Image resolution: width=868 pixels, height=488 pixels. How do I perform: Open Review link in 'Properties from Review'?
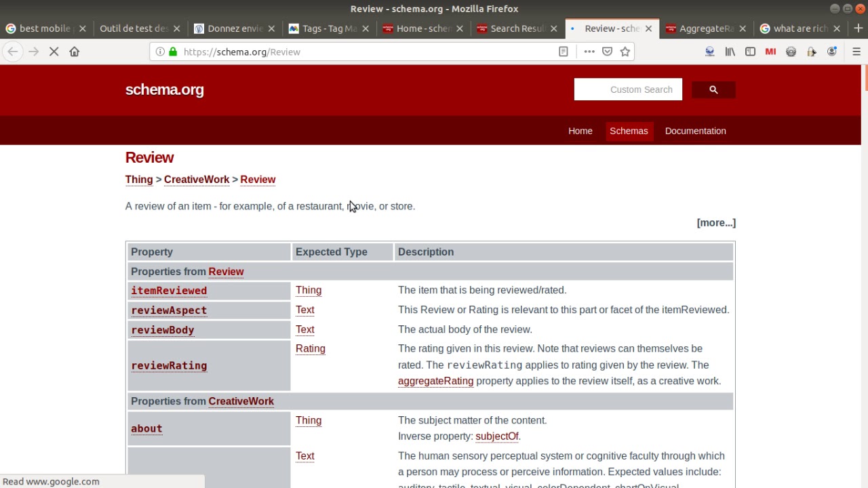coord(226,272)
